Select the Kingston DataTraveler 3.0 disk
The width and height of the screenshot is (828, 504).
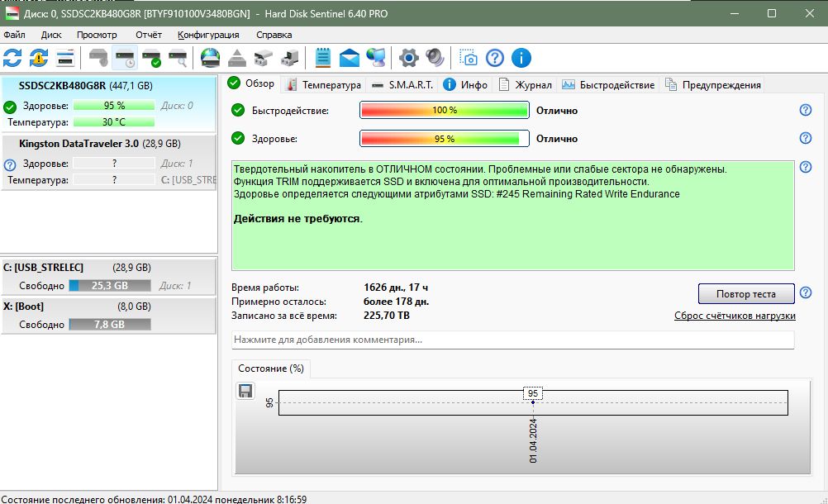[109, 162]
